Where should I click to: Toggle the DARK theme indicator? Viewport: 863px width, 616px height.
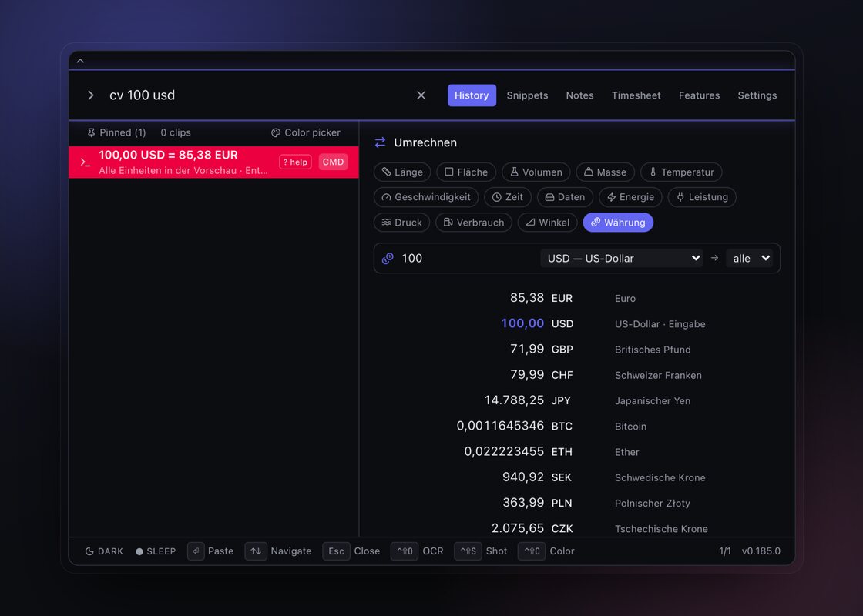click(104, 551)
